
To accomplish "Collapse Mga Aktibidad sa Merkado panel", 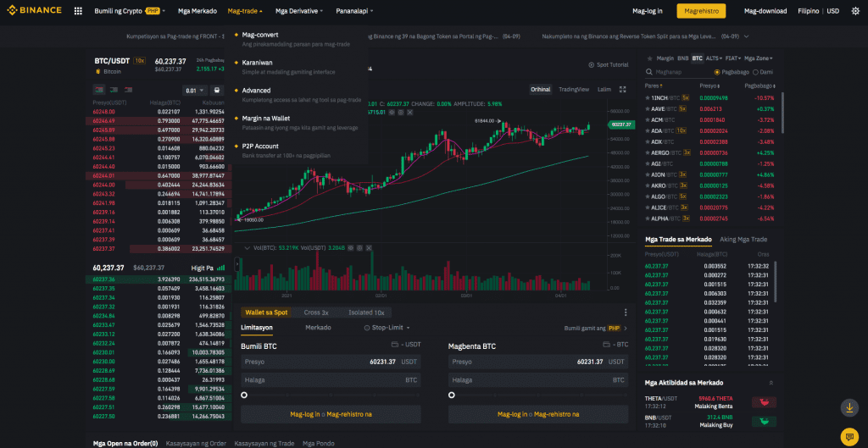I will [771, 383].
